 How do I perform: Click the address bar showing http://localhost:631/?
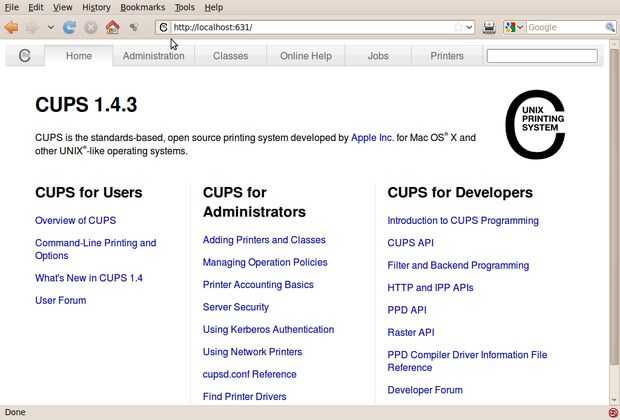click(312, 27)
